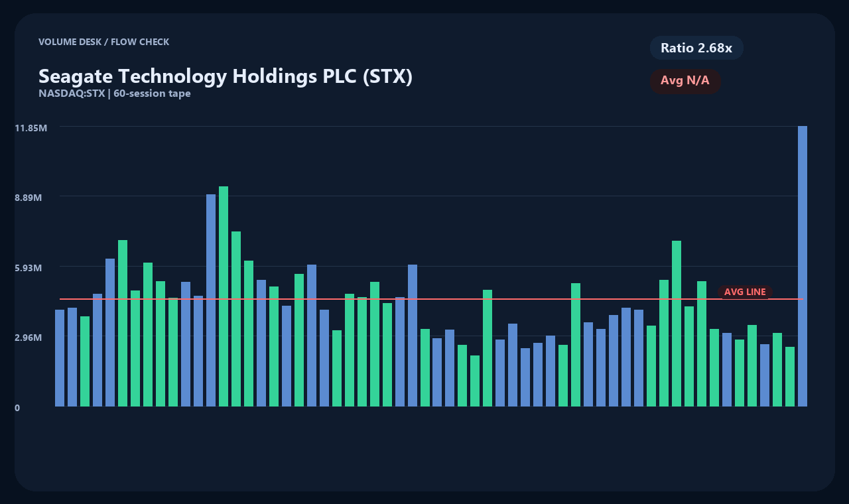Click the Ratio 2.68x badge
Viewport: 849px width, 504px height.
(x=696, y=48)
